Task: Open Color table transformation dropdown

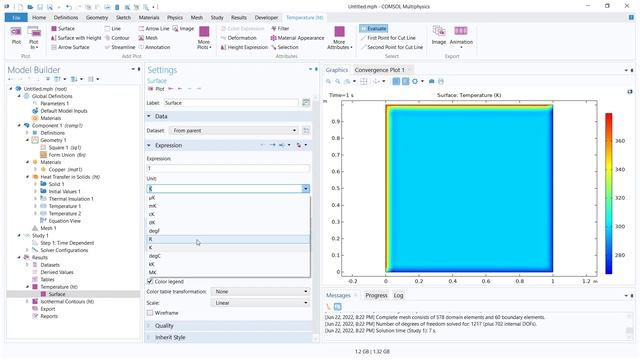Action: [260, 291]
